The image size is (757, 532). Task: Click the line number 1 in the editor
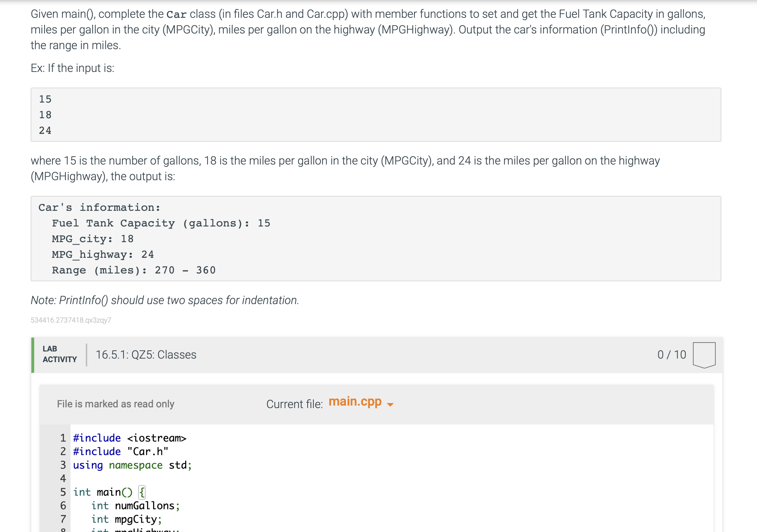point(63,438)
